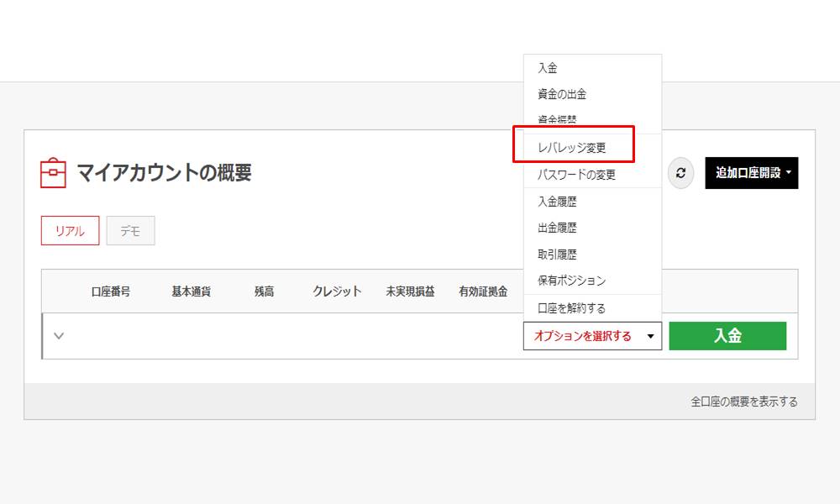The image size is (840, 504).
Task: Follow the 全口座の概要を表示する link
Action: coord(743,402)
